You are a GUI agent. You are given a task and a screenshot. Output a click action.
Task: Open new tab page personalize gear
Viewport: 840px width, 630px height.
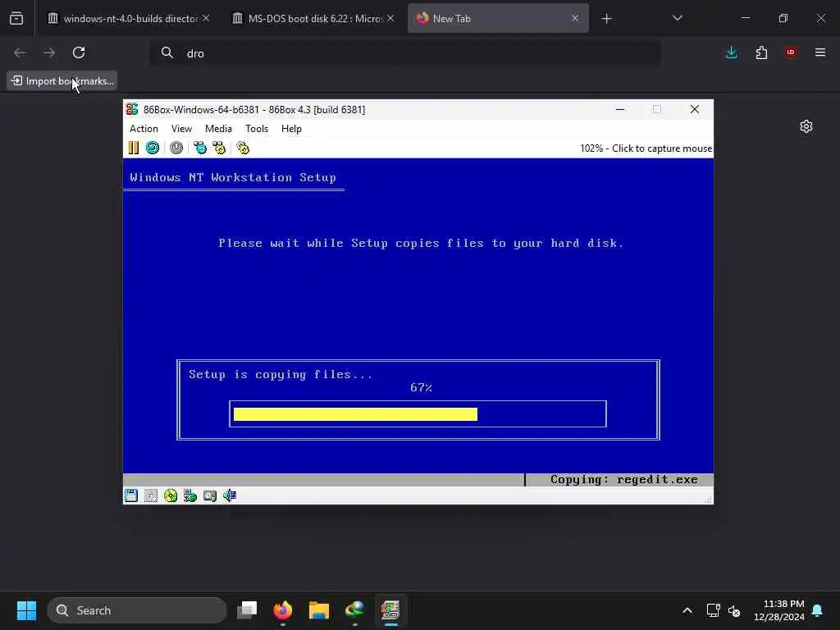[x=806, y=126]
